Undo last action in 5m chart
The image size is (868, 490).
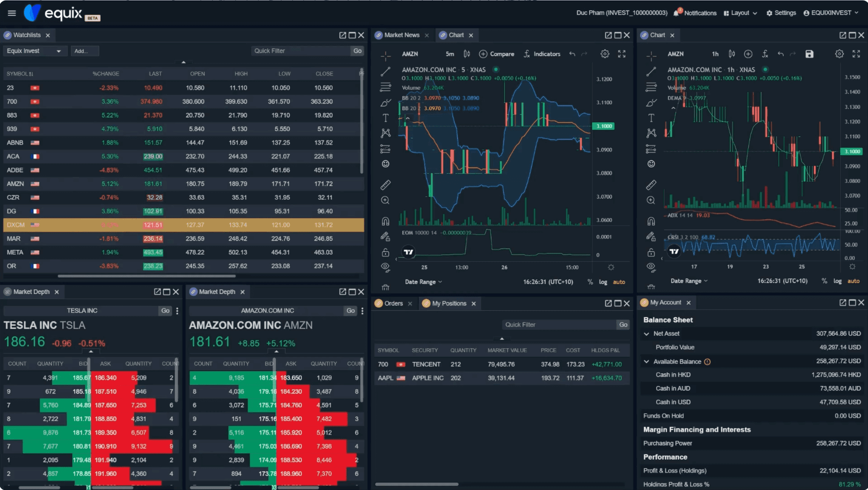pyautogui.click(x=572, y=54)
